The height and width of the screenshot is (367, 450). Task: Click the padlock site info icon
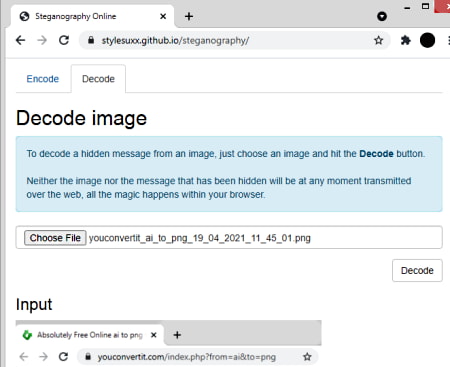(91, 40)
